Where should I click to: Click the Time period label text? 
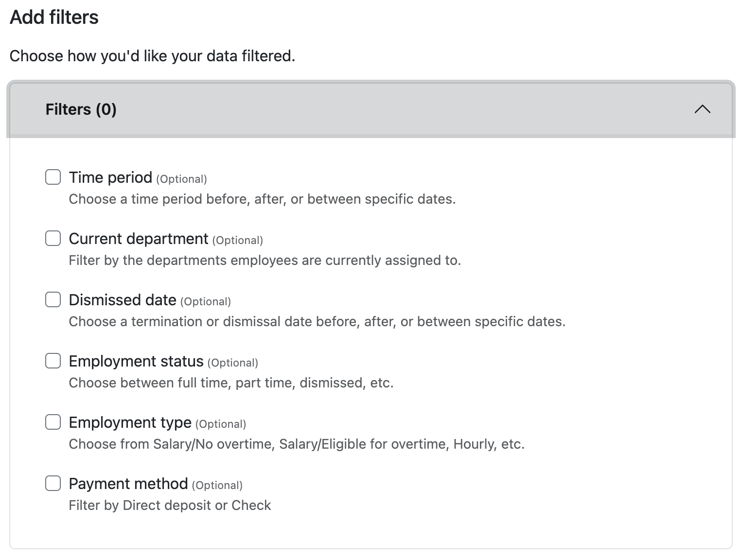(110, 177)
